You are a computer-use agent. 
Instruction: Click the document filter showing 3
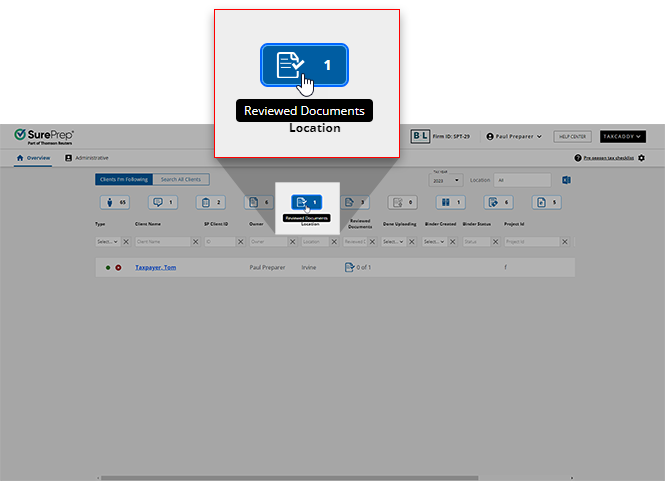tap(355, 202)
